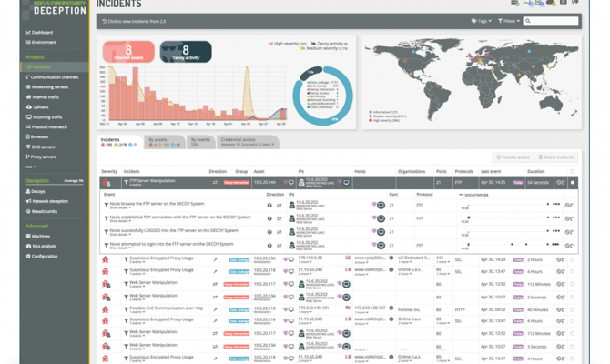Screen dimensions: 610x364
Task: Expand events under Possible CnC Communication over Http
Action: (137, 312)
